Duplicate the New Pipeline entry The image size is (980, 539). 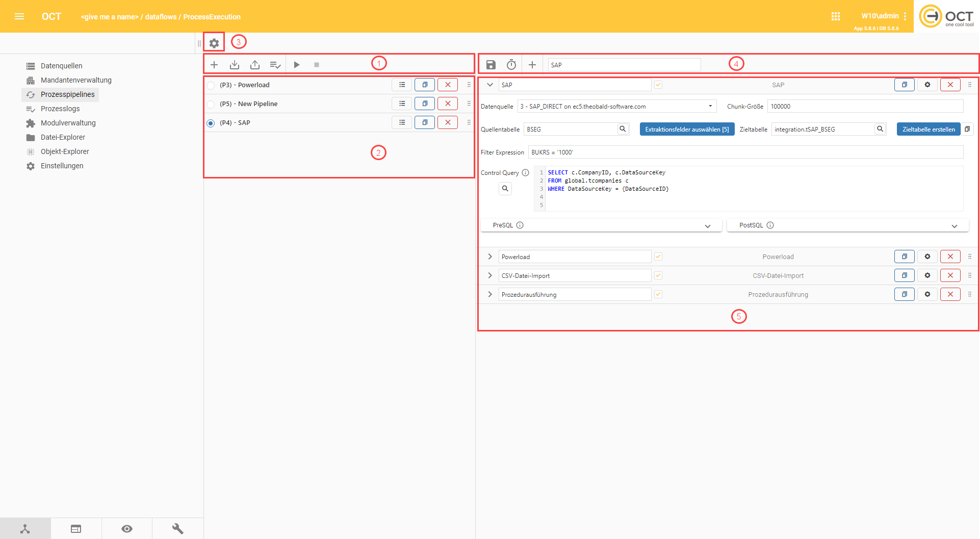coord(424,104)
